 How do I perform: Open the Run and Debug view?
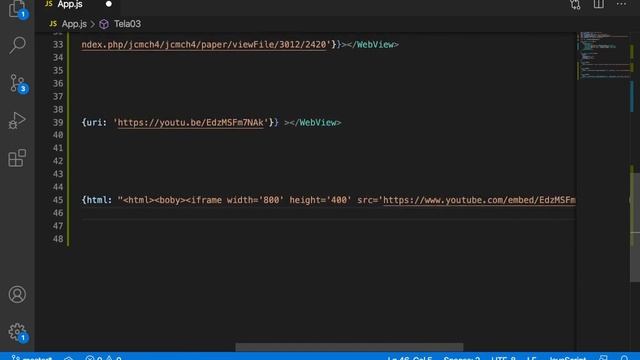pyautogui.click(x=17, y=120)
